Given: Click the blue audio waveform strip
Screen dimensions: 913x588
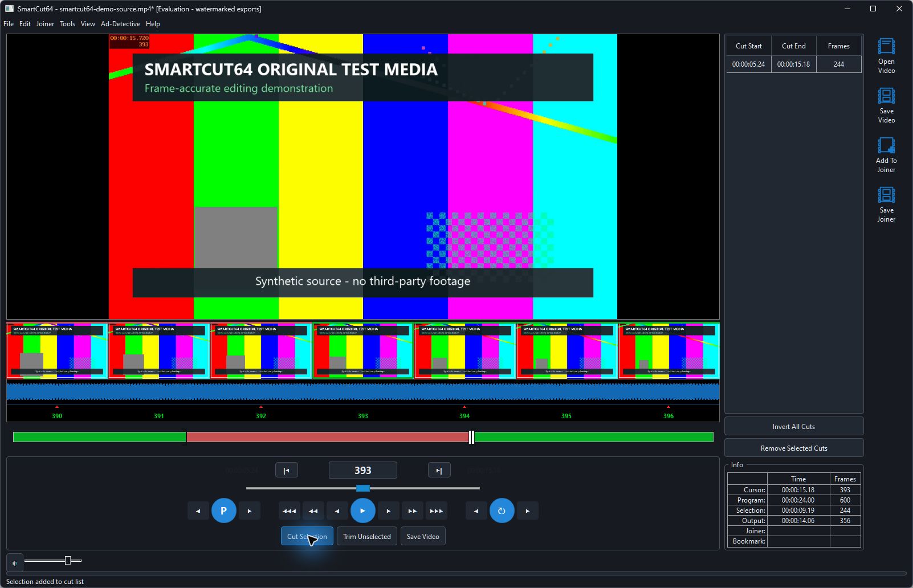Looking at the screenshot, I should click(363, 391).
